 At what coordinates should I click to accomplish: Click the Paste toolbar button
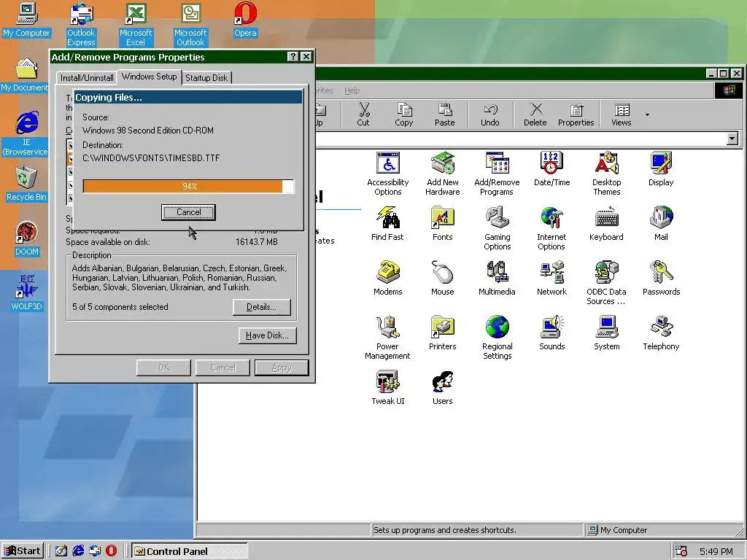[444, 114]
